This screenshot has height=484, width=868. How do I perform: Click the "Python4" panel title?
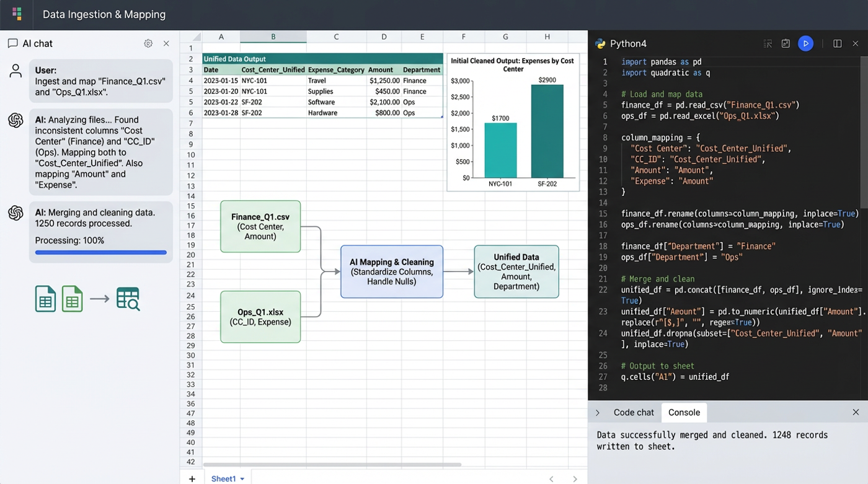click(x=628, y=43)
